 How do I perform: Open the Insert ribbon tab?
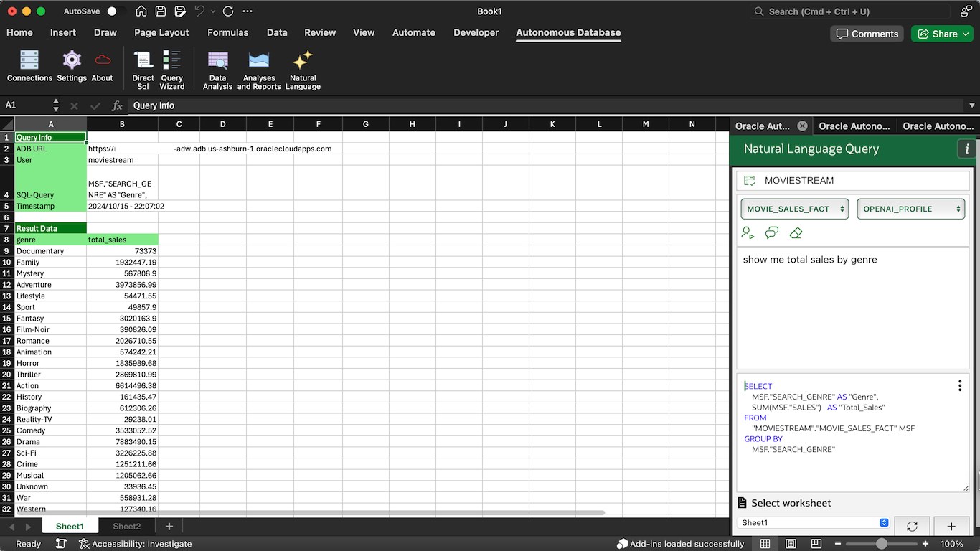tap(63, 32)
